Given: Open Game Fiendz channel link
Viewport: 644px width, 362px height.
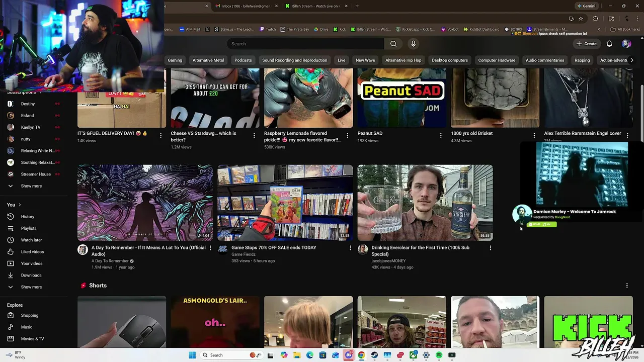Looking at the screenshot, I should coord(244,254).
